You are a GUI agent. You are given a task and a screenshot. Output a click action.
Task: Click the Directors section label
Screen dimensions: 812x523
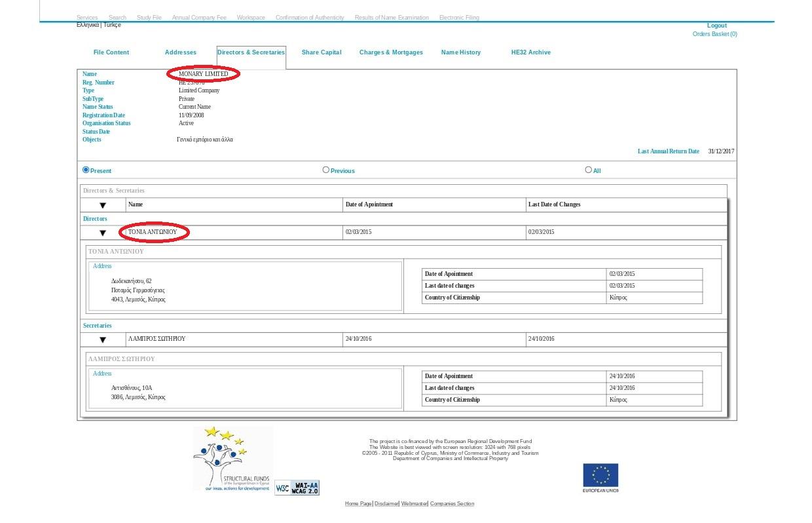95,219
